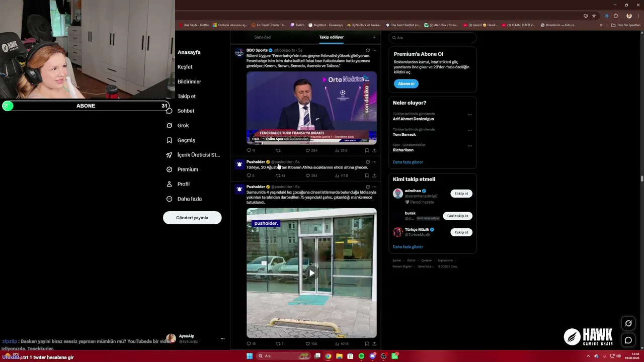This screenshot has height=362, width=644.
Task: Open the İçerik Üreticisi rocket icon
Action: (x=169, y=155)
